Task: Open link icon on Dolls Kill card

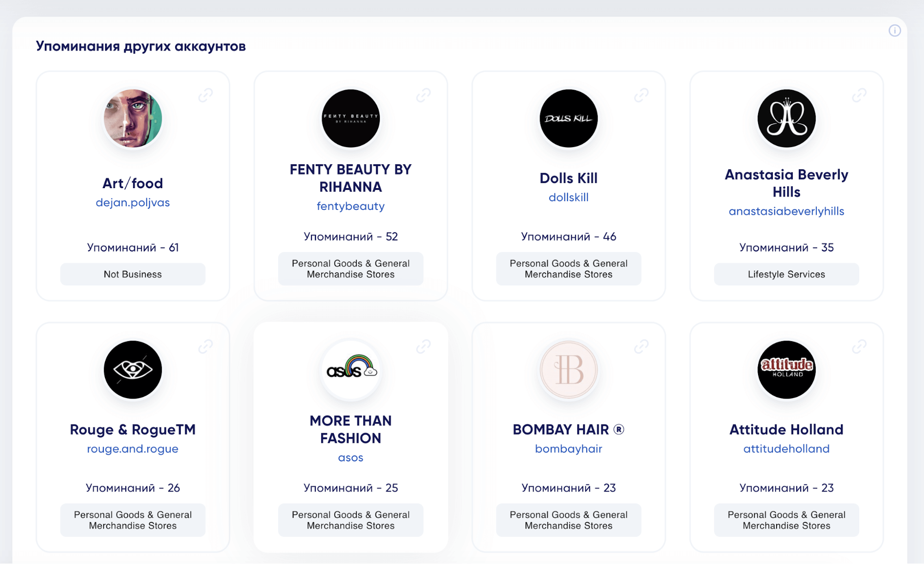Action: (641, 95)
